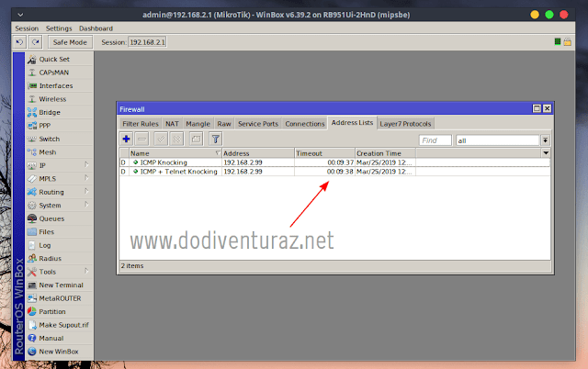Viewport: 588px width, 369px height.
Task: Open Queues menu
Action: coord(59,218)
